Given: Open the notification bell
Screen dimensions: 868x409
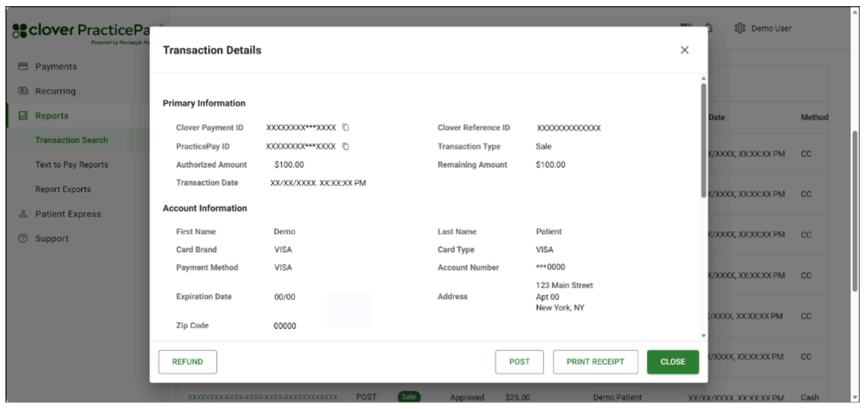Looking at the screenshot, I should tap(709, 28).
